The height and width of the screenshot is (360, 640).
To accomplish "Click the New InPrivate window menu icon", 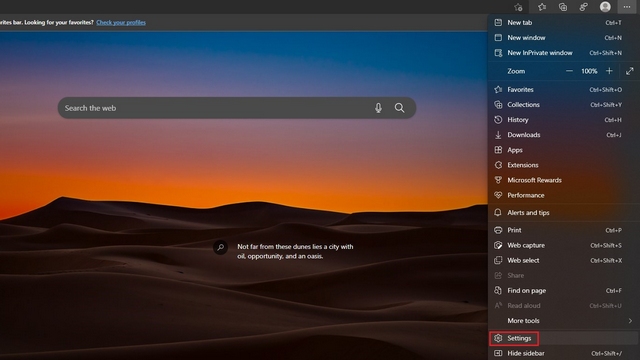I will pos(498,53).
